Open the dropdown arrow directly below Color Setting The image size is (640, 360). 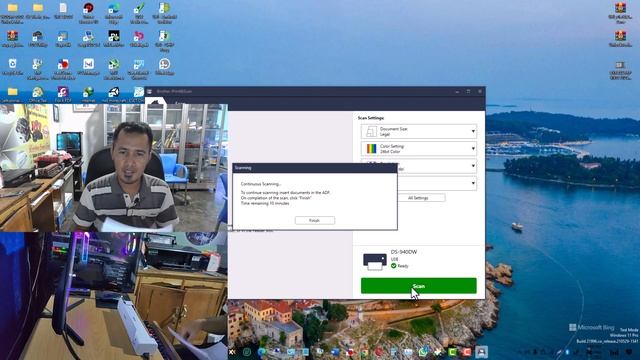473,166
